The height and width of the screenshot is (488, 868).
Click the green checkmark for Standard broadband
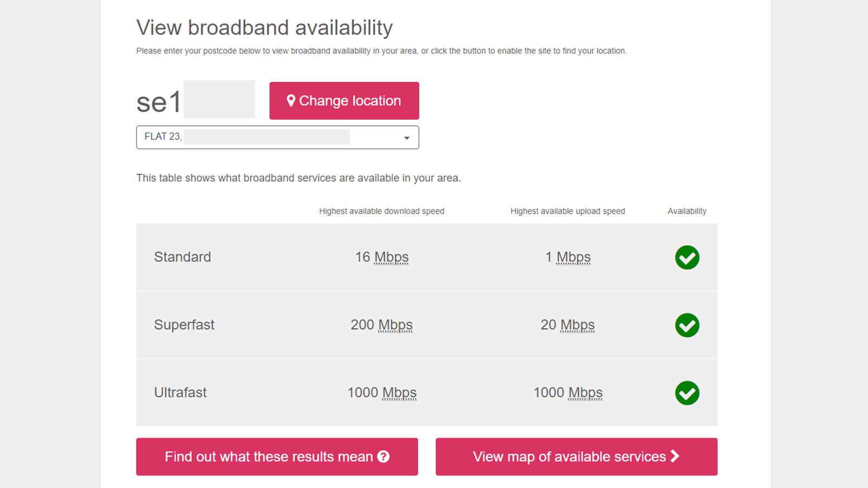687,258
